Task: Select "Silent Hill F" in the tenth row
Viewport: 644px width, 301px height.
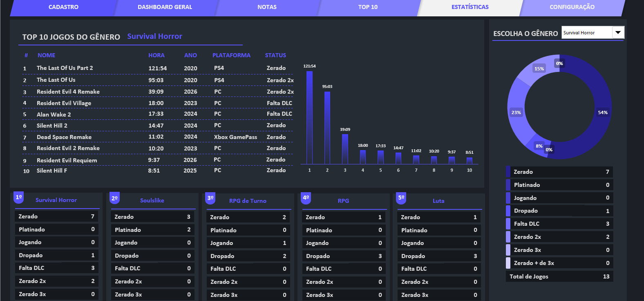Action: click(x=52, y=171)
